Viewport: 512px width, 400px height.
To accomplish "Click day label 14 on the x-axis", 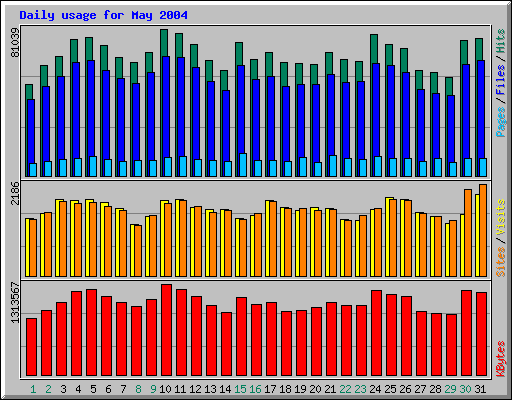I will click(x=225, y=389).
